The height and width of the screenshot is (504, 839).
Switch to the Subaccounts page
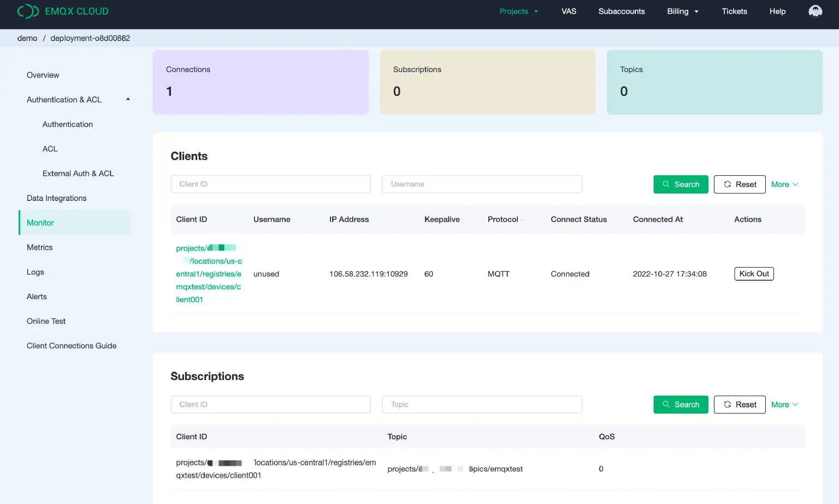(621, 11)
